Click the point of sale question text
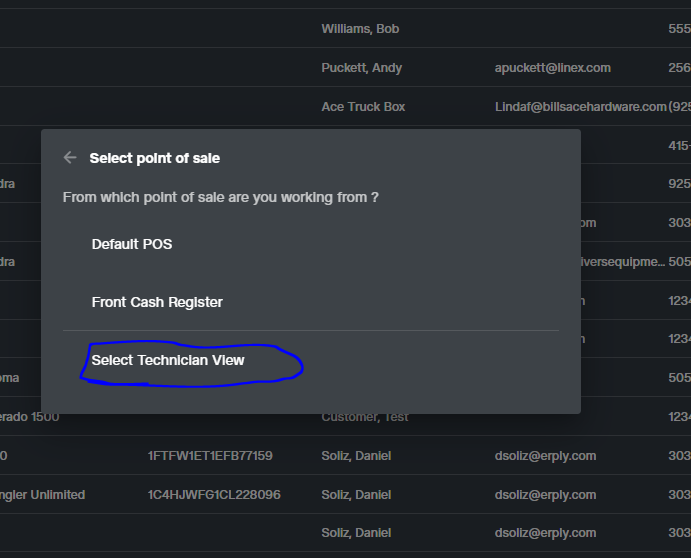This screenshot has height=558, width=691. click(x=220, y=197)
